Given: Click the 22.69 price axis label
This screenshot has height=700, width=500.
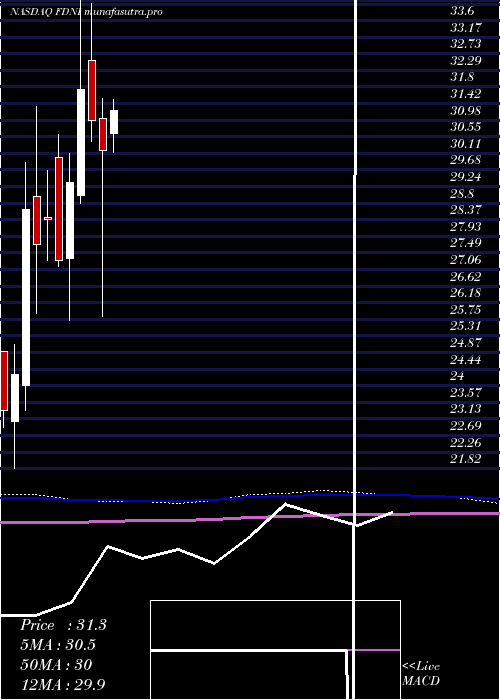Looking at the screenshot, I should [x=466, y=426].
